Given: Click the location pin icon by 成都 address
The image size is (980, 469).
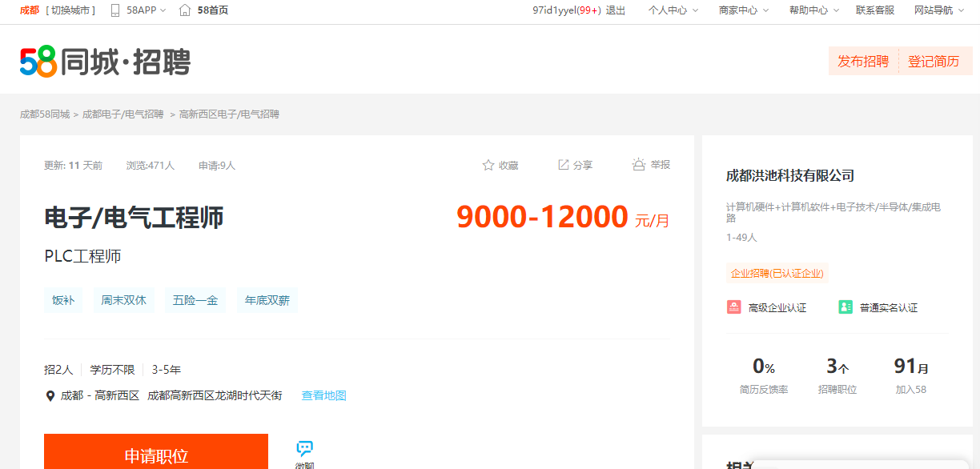Looking at the screenshot, I should 50,395.
